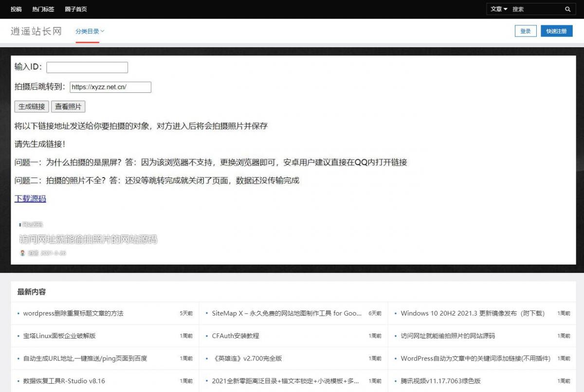Click the 拍摄后跳转到 URL field
The image size is (584, 392).
click(110, 87)
